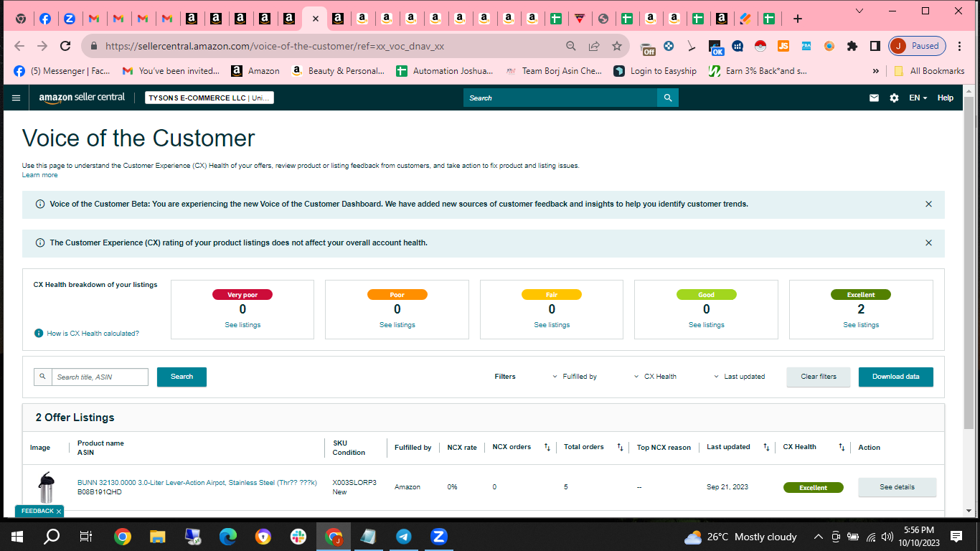Image resolution: width=980 pixels, height=551 pixels.
Task: Click the info icon beside How is CX Health calculated
Action: click(x=39, y=333)
